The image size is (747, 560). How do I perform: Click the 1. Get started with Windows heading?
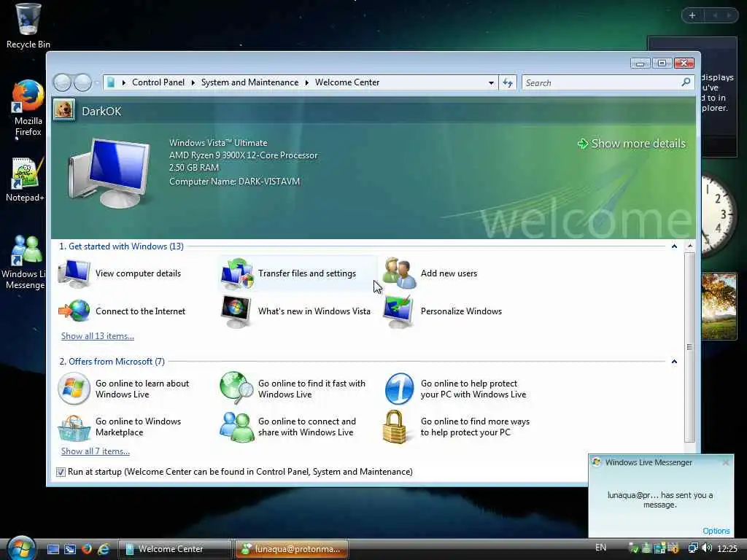pos(122,246)
